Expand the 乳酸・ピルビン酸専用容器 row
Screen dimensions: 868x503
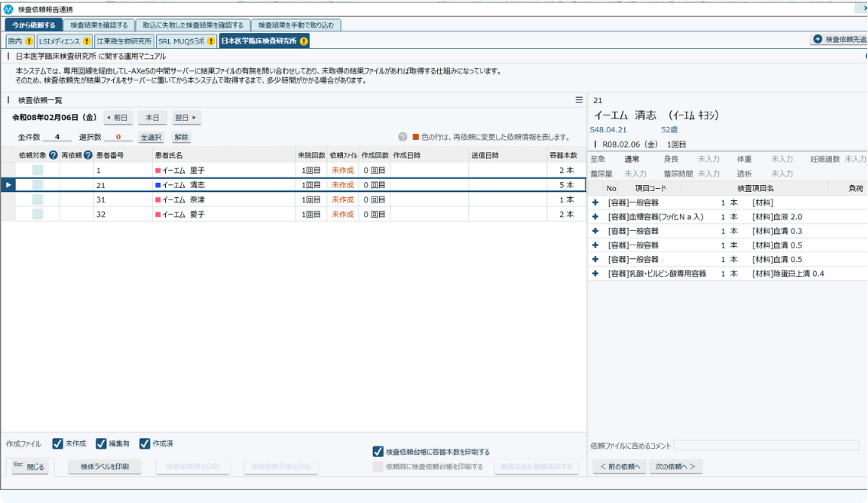coord(595,274)
